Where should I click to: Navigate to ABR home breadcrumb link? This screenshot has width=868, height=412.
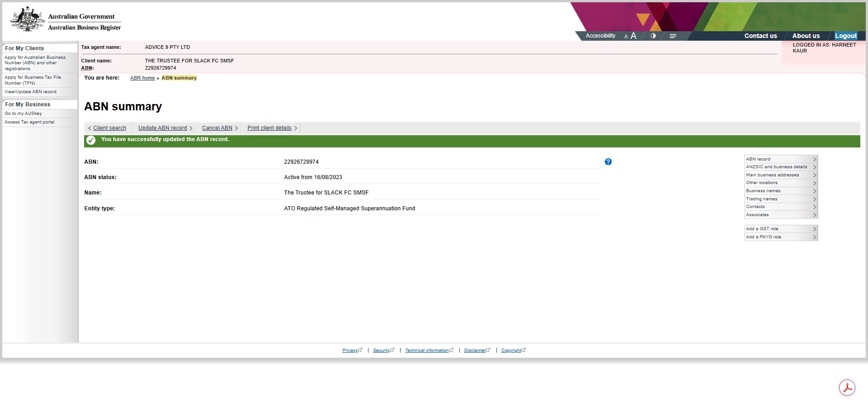click(x=142, y=78)
